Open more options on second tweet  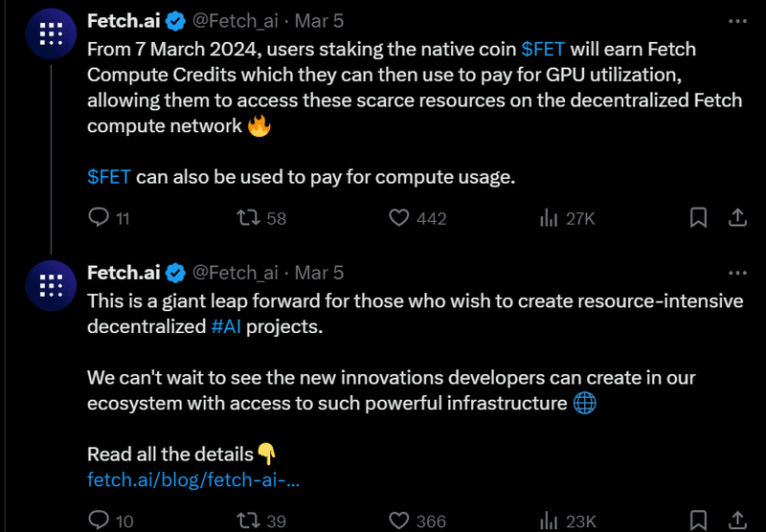click(x=737, y=273)
